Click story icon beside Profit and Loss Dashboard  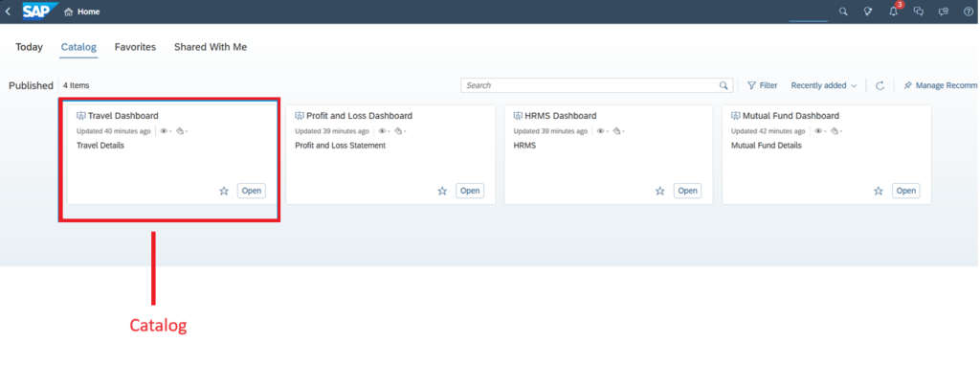tap(300, 116)
